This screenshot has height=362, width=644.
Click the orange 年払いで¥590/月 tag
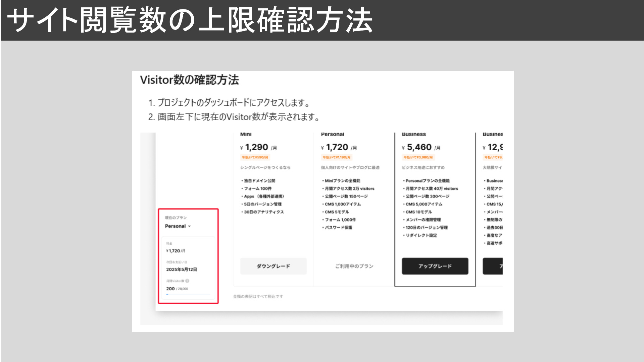coord(255,157)
